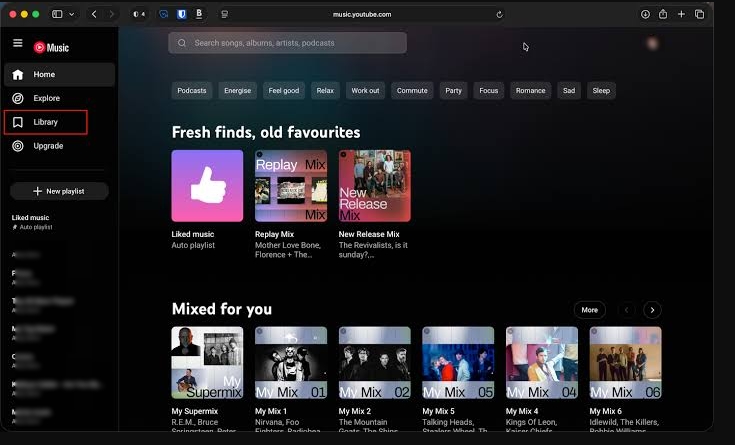
Task: Pick the Romance chip
Action: tap(531, 91)
